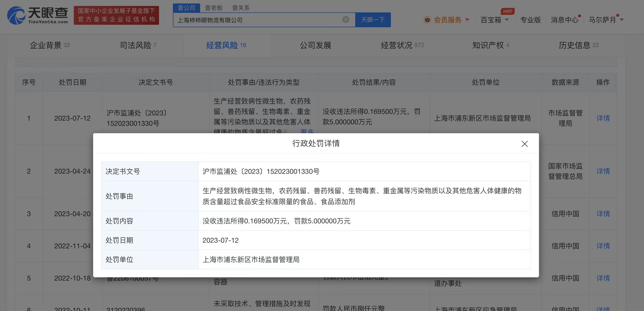Click the company name search field

pos(258,20)
